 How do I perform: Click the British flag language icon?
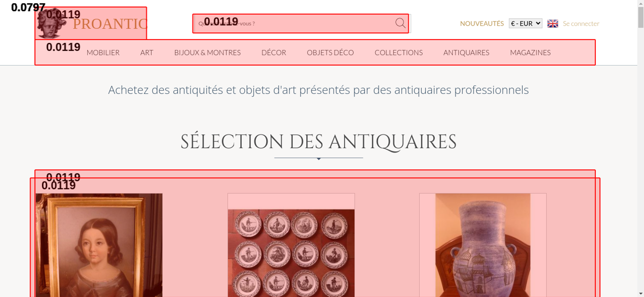tap(553, 23)
